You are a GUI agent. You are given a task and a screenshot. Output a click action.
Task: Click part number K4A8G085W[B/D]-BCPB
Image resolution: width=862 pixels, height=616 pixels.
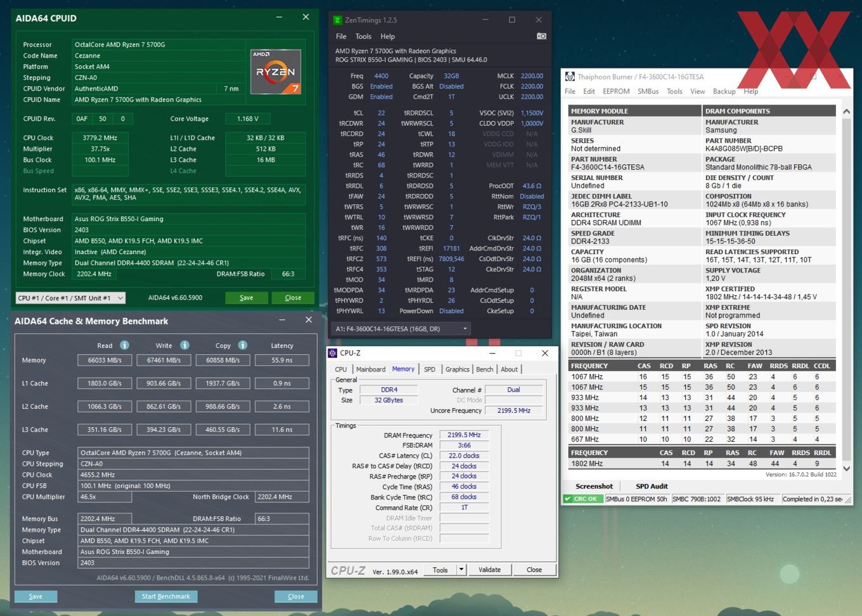click(744, 149)
